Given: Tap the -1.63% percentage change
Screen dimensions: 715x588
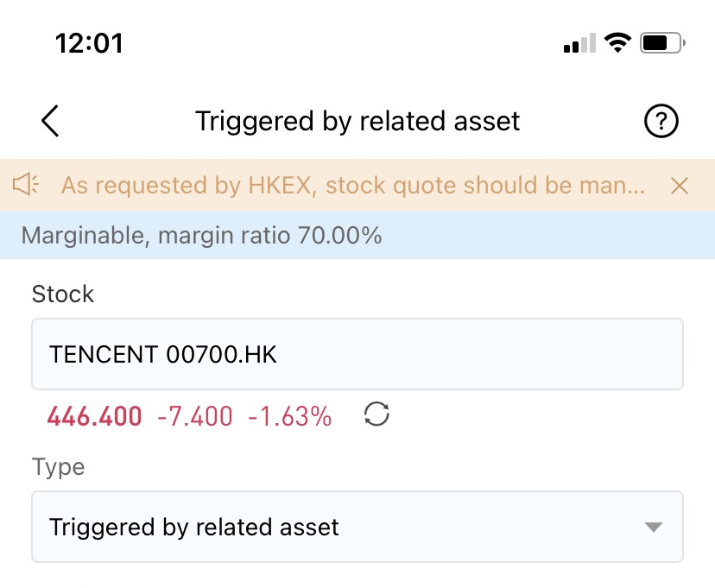Looking at the screenshot, I should (289, 416).
